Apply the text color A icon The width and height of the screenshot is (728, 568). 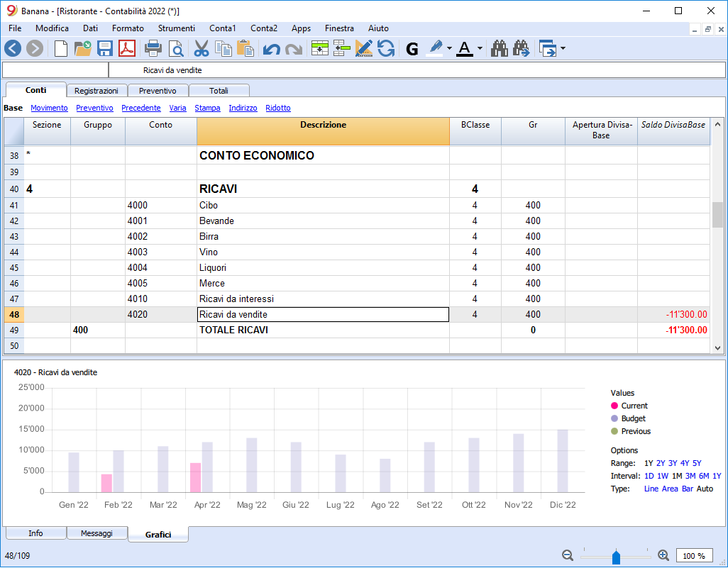coord(465,48)
